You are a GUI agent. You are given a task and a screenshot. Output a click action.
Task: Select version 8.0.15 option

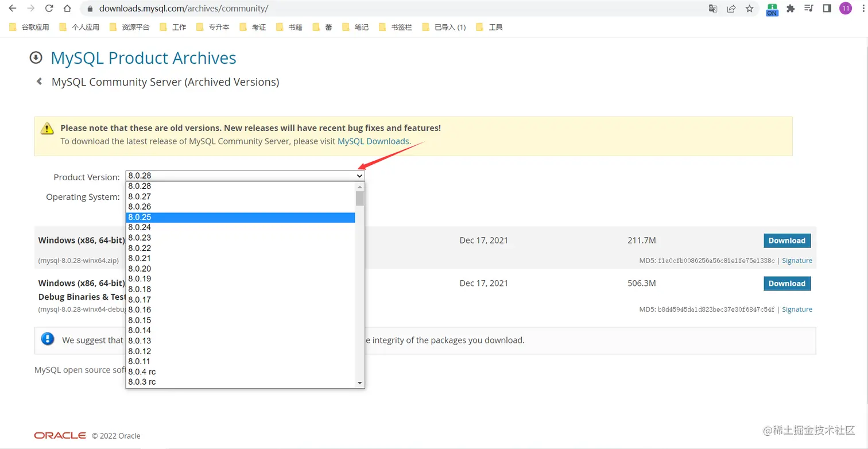[241, 320]
